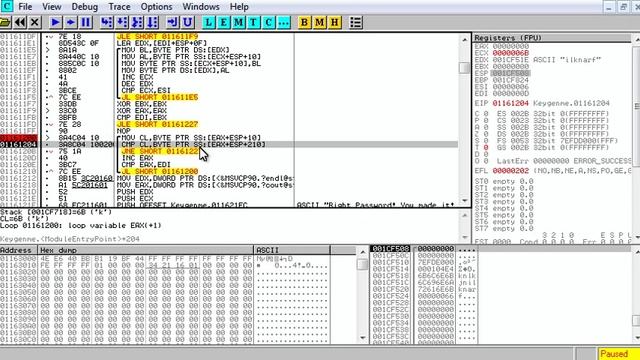
Task: Open the Trace menu
Action: point(119,7)
